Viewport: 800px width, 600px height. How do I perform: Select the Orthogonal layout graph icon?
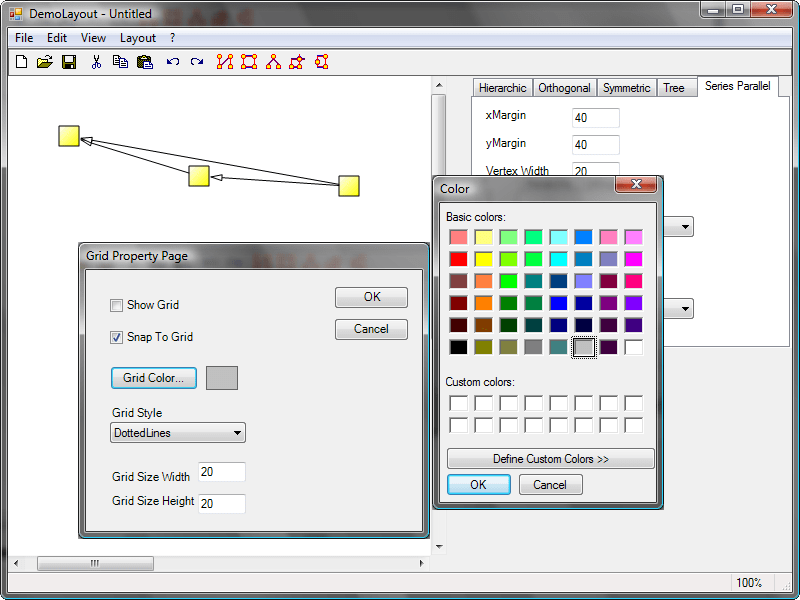(x=249, y=62)
